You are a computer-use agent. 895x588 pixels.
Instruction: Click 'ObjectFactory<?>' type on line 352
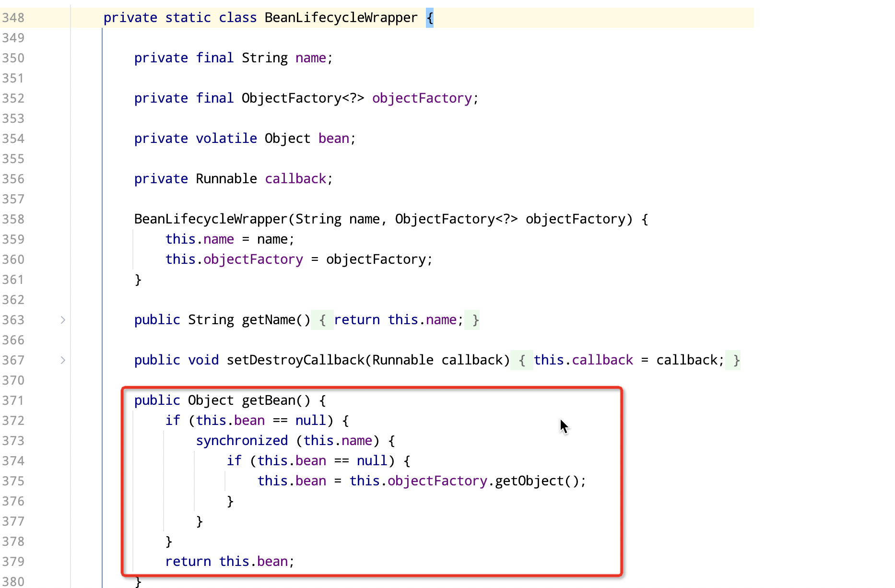tap(303, 98)
